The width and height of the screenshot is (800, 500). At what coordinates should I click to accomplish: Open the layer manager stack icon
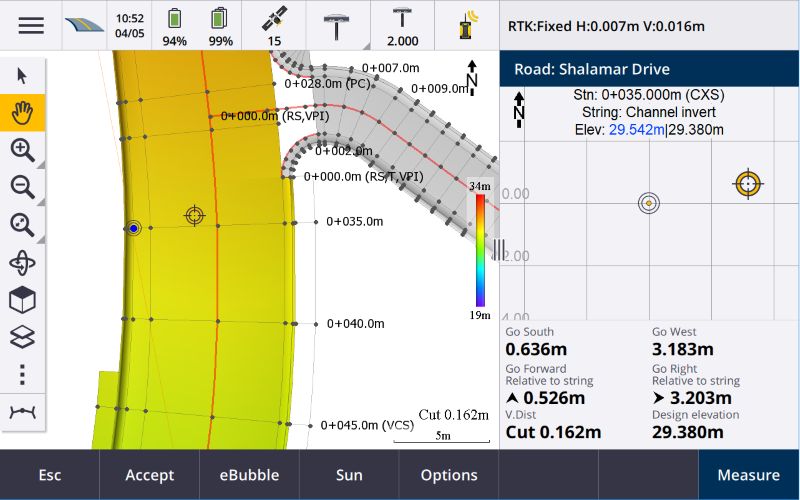click(22, 337)
